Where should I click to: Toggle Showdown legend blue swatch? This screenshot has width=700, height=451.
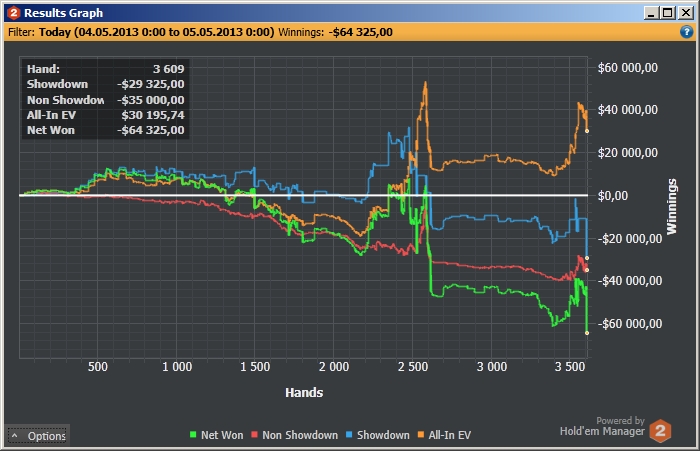pyautogui.click(x=349, y=434)
